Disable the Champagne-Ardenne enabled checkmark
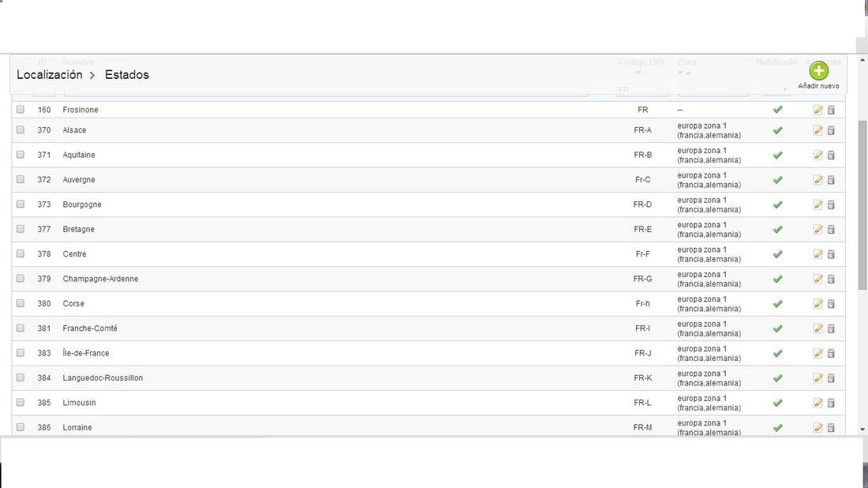The height and width of the screenshot is (488, 868). click(778, 280)
